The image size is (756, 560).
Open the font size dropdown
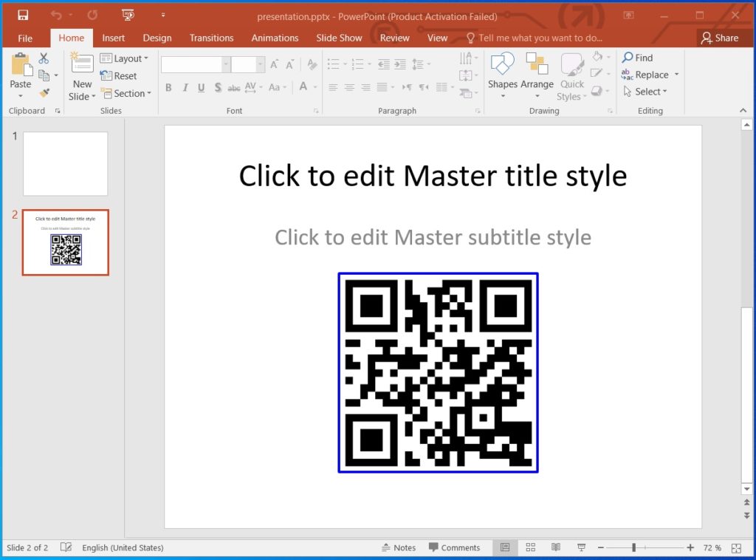click(262, 64)
